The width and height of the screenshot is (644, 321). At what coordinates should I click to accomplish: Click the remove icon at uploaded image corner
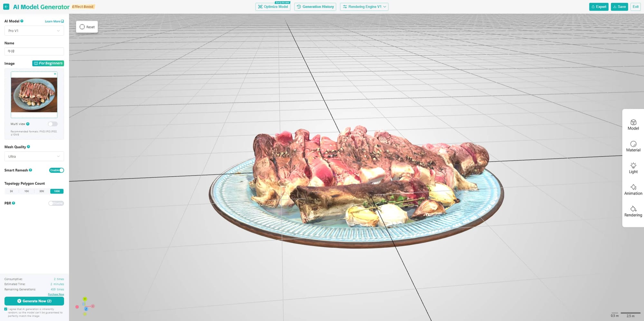55,74
